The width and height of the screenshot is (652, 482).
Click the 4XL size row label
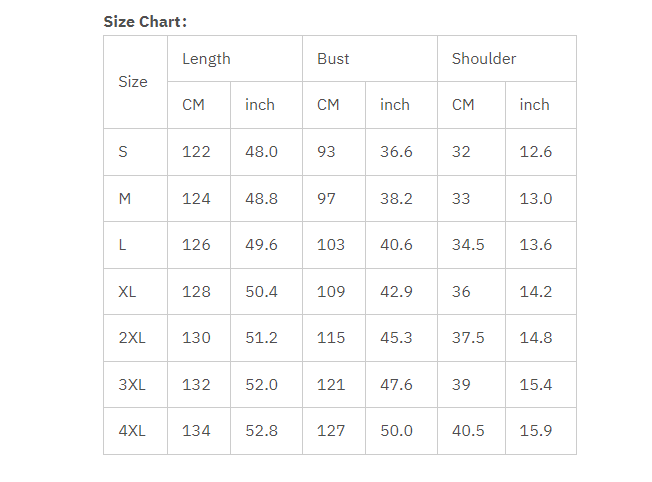tap(132, 431)
